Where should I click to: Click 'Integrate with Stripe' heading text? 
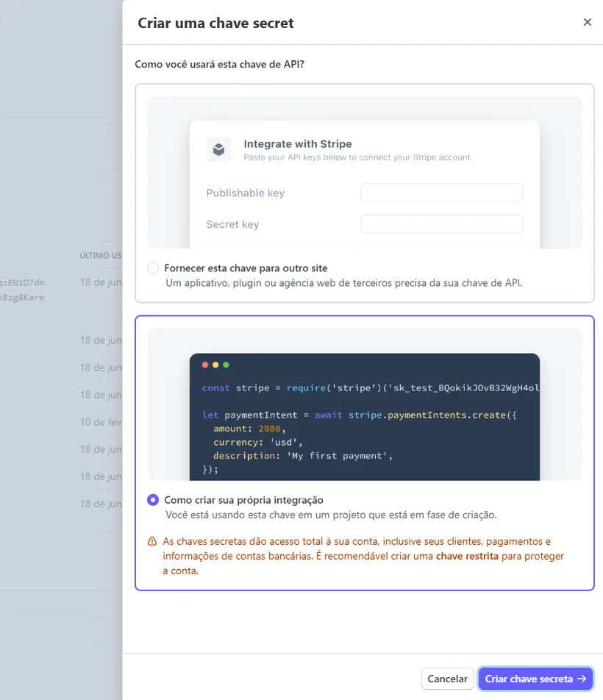[x=298, y=144]
